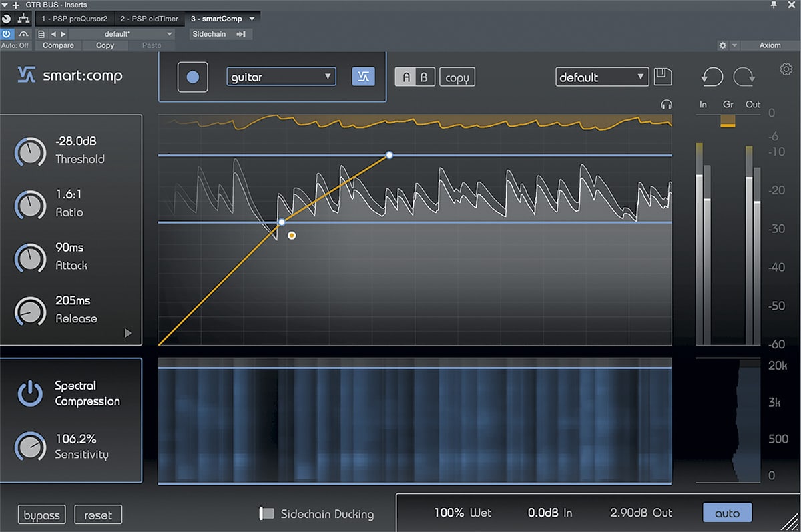Click the smart:comp learn icon beside guitar
801x532 pixels.
(x=363, y=77)
